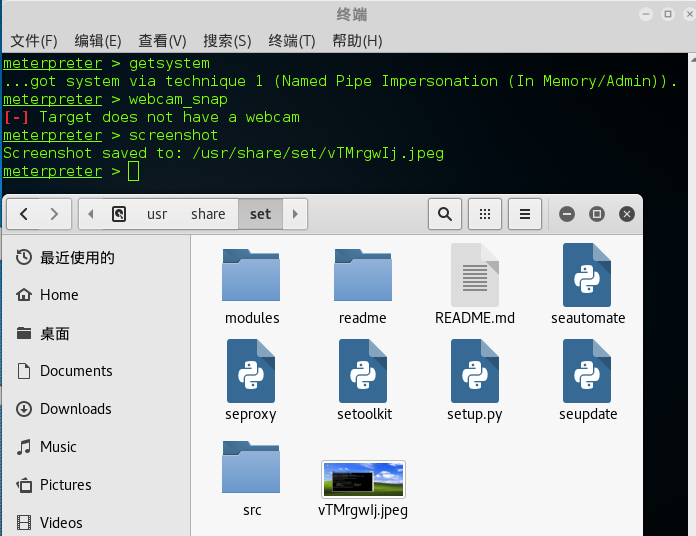The image size is (696, 536).
Task: Open the 搜索(S) menu in terminal
Action: click(x=227, y=41)
